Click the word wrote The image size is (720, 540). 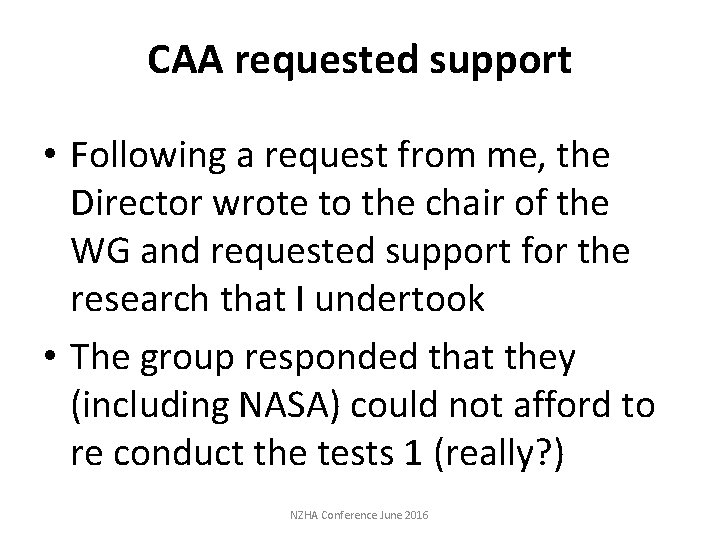tap(261, 203)
